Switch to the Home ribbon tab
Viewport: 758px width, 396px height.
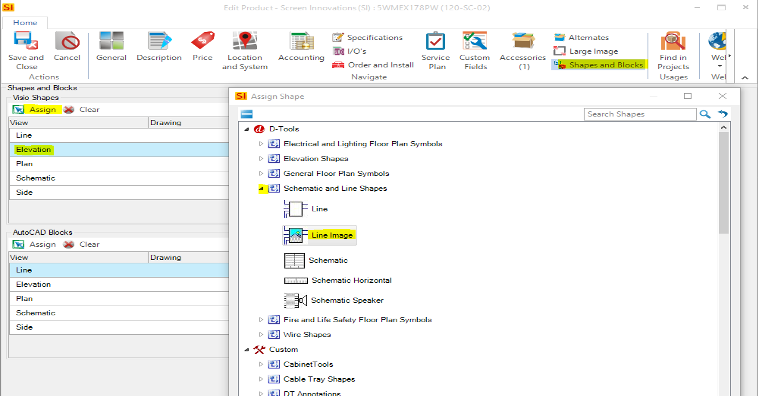(x=25, y=22)
